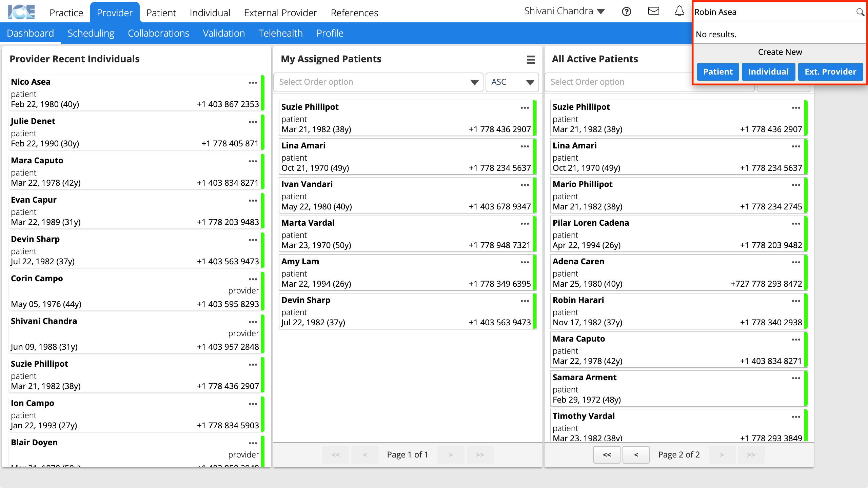This screenshot has height=488, width=868.
Task: Create a new Ext. Provider
Action: click(830, 72)
